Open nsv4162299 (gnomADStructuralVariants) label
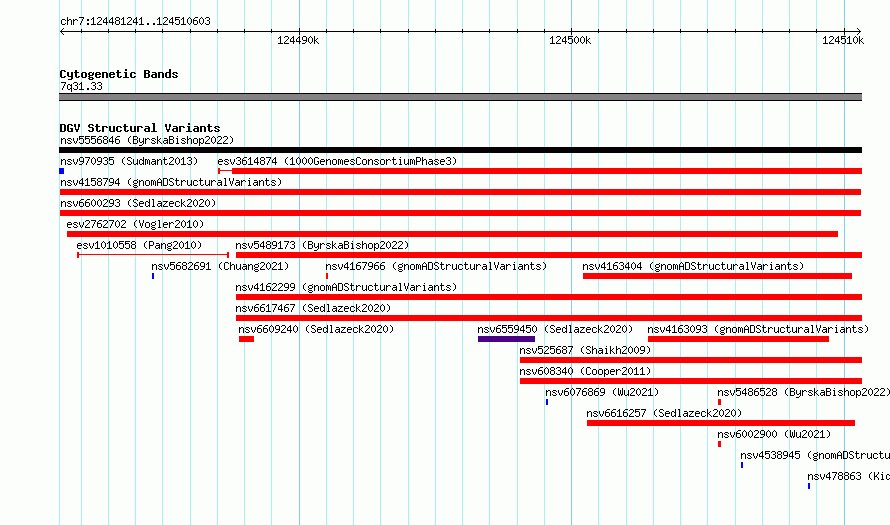This screenshot has height=525, width=890. (x=346, y=287)
